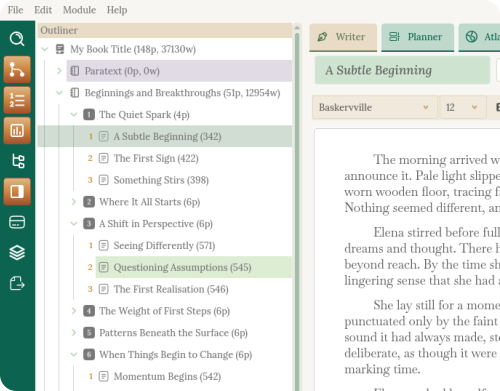
Task: Click chapter 3 badge of A Shift in Perspective
Action: [89, 224]
